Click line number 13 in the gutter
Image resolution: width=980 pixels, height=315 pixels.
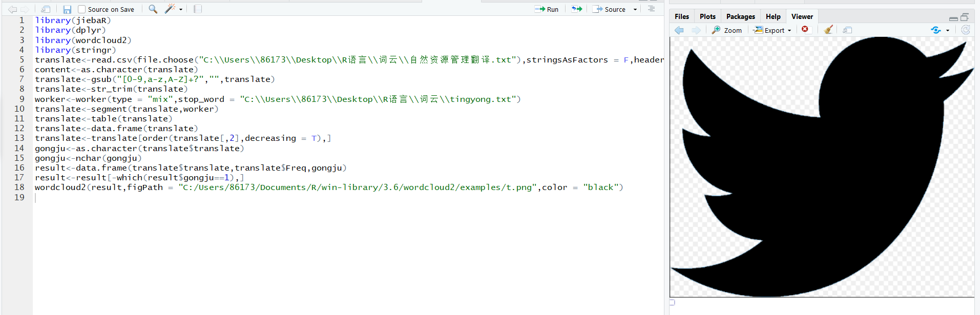(x=19, y=138)
